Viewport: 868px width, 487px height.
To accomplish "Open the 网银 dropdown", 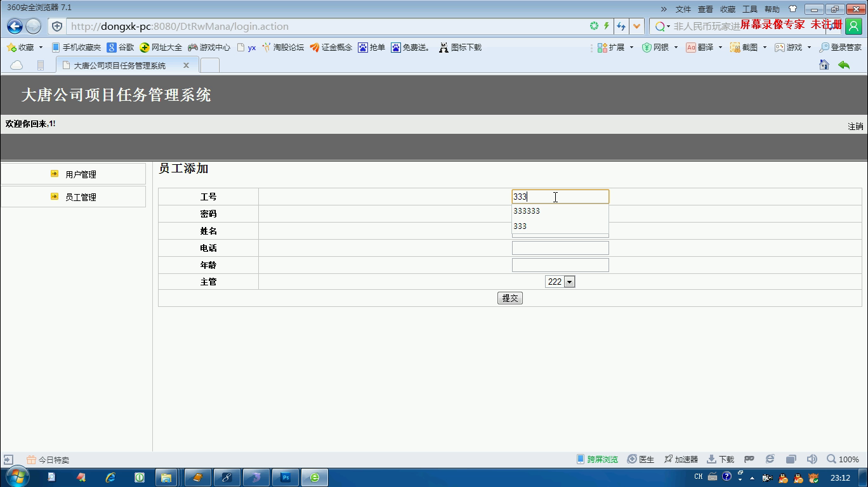I will tap(660, 48).
